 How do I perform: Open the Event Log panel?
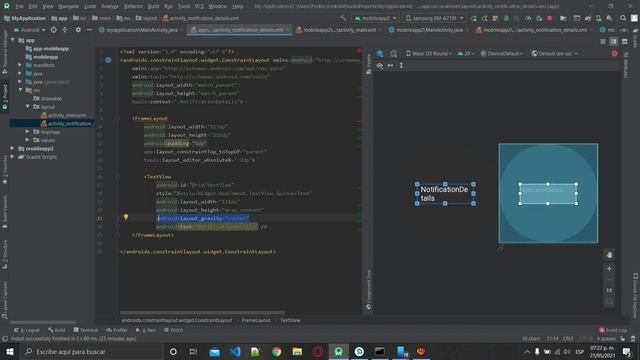tap(613, 330)
